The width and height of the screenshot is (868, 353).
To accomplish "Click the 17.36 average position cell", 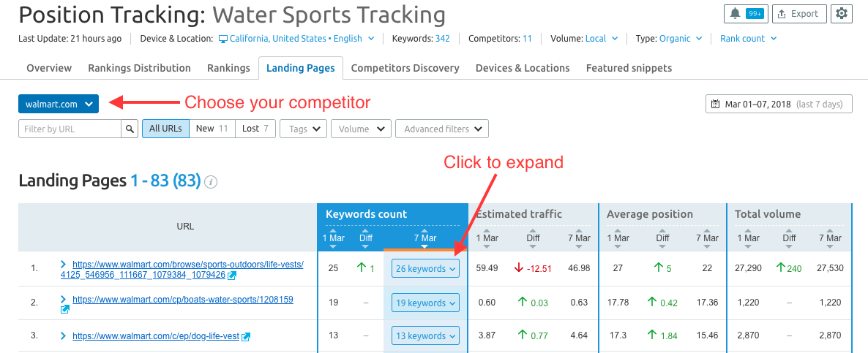I will point(708,303).
